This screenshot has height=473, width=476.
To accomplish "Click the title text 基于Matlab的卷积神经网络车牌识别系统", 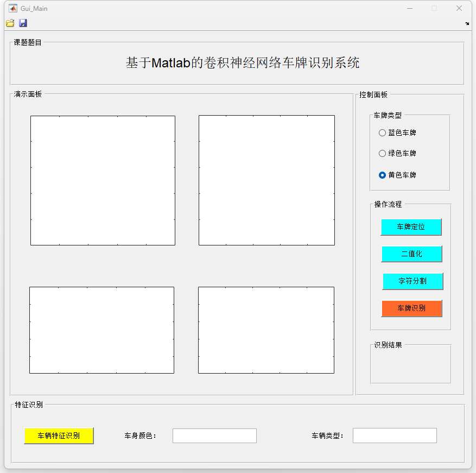I will pyautogui.click(x=243, y=63).
